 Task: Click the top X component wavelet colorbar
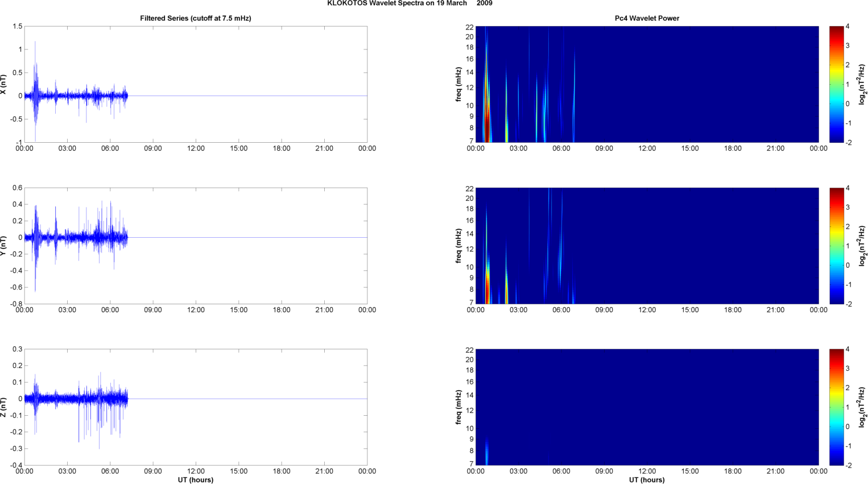point(836,84)
